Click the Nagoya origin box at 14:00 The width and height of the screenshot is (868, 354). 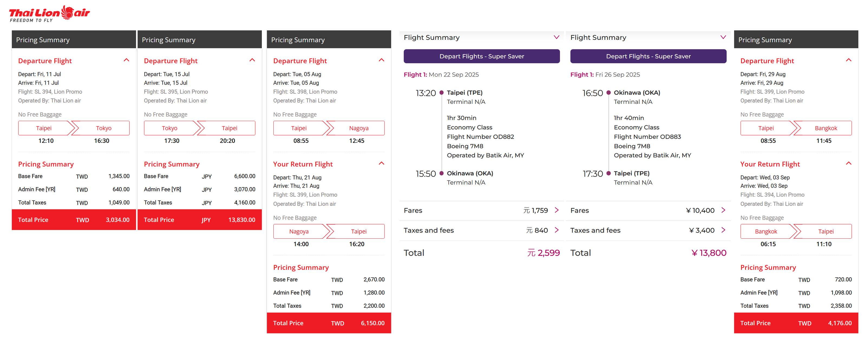point(299,231)
